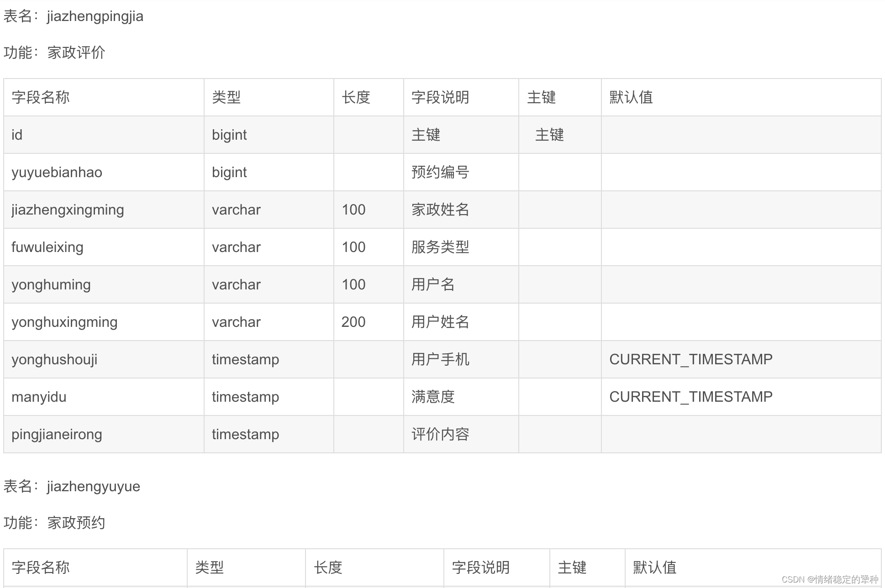Click varchar in the yonghuxingming row
The height and width of the screenshot is (588, 885).
pos(236,322)
